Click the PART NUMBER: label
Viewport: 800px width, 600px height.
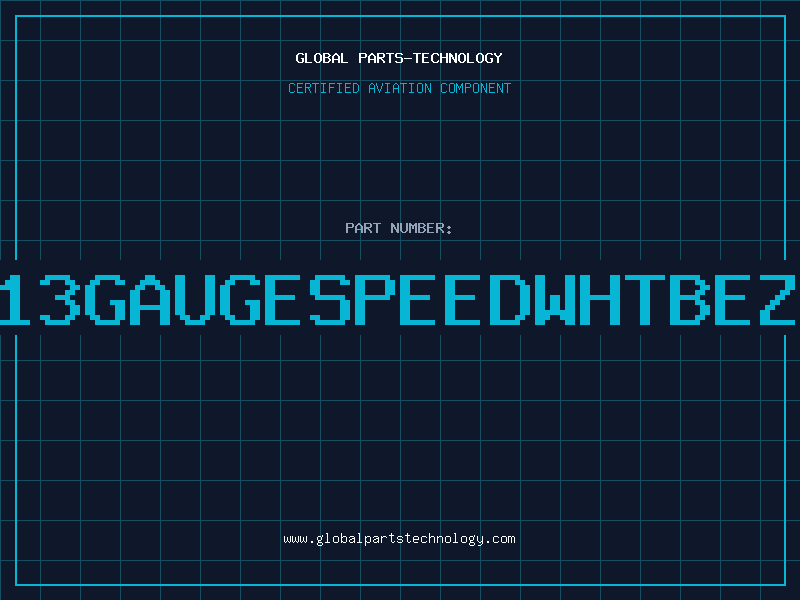tap(398, 228)
